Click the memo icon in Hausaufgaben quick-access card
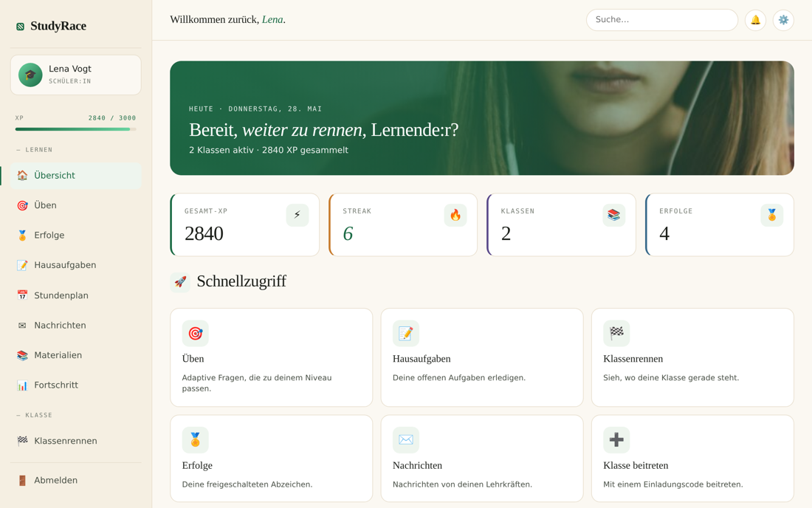This screenshot has width=812, height=508. [x=406, y=333]
